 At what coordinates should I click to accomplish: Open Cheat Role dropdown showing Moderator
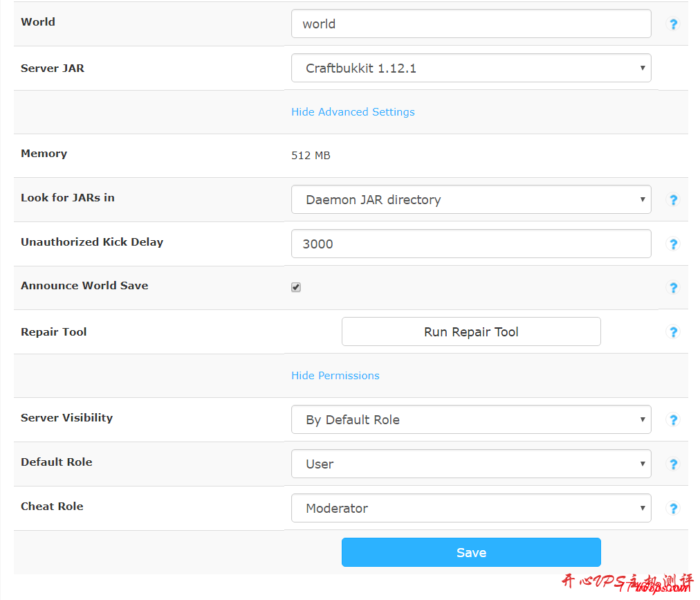coord(470,509)
